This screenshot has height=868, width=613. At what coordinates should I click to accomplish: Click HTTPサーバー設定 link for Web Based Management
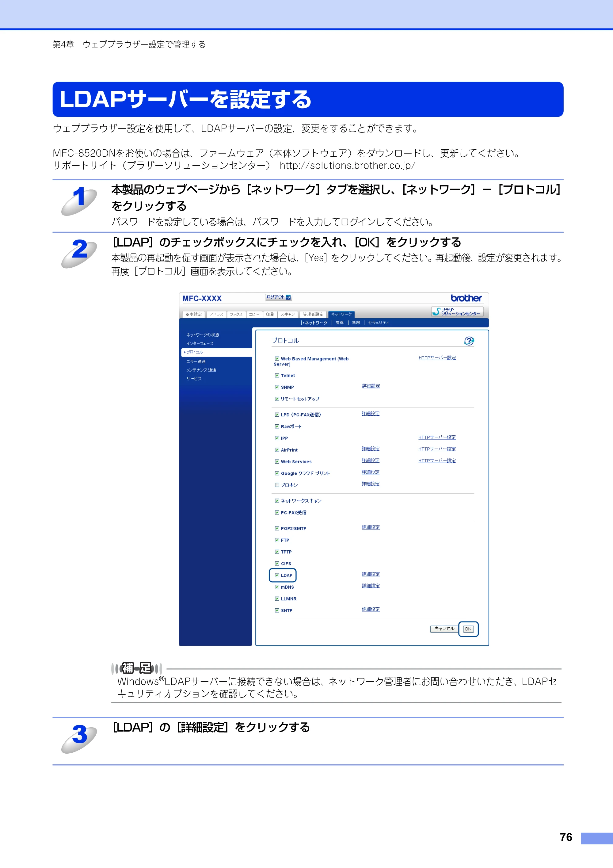click(x=437, y=358)
